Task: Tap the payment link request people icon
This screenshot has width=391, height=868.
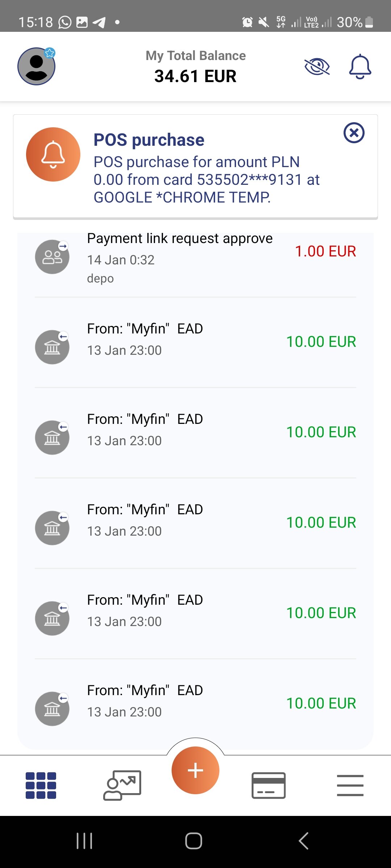Action: click(52, 257)
